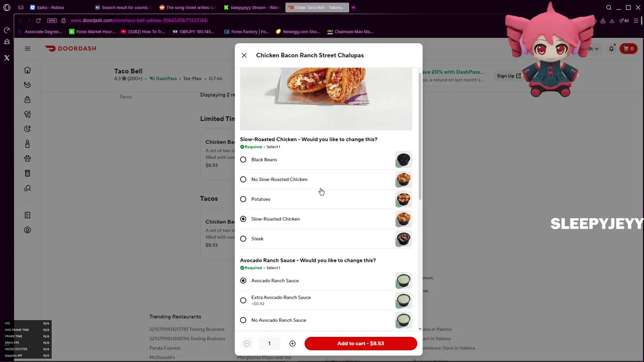Open the X (Twitter) sidebar icon
The height and width of the screenshot is (362, 644).
7,58
